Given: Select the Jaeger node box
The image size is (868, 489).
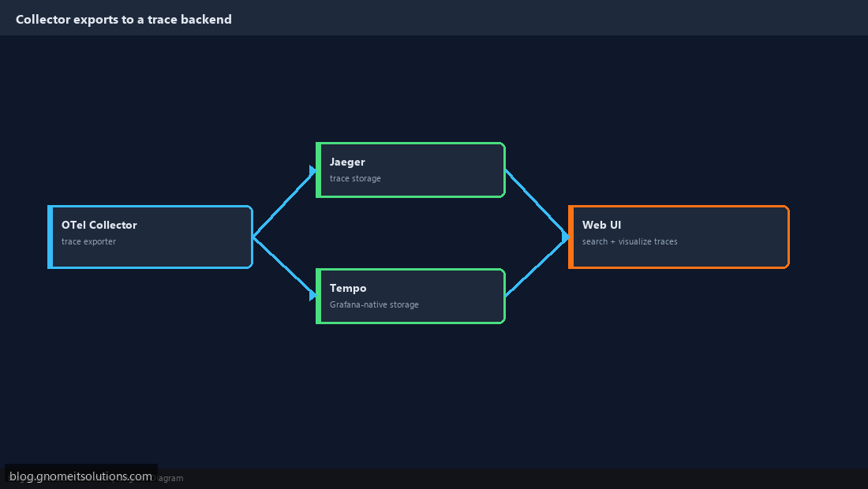Looking at the screenshot, I should point(410,170).
